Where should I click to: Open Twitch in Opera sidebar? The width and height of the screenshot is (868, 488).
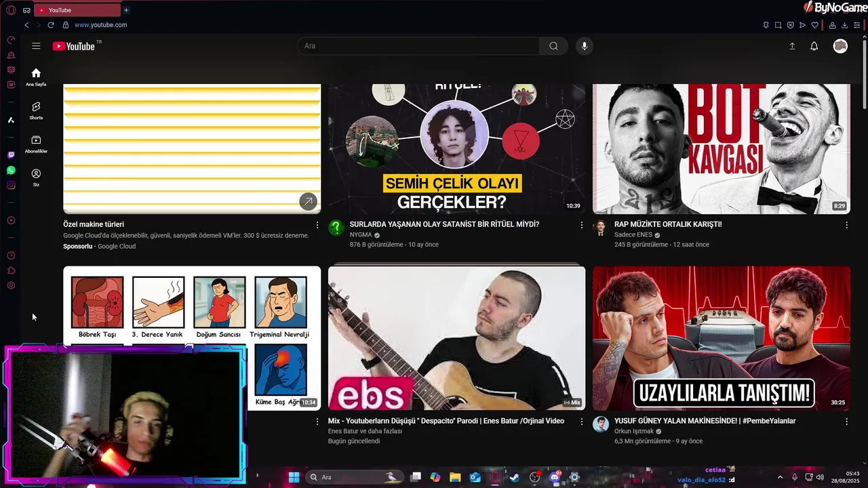tap(11, 155)
